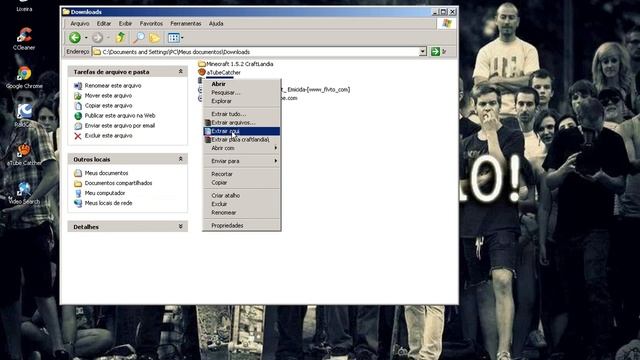Choose Propriedades in context menu
This screenshot has width=640, height=360.
point(242,225)
